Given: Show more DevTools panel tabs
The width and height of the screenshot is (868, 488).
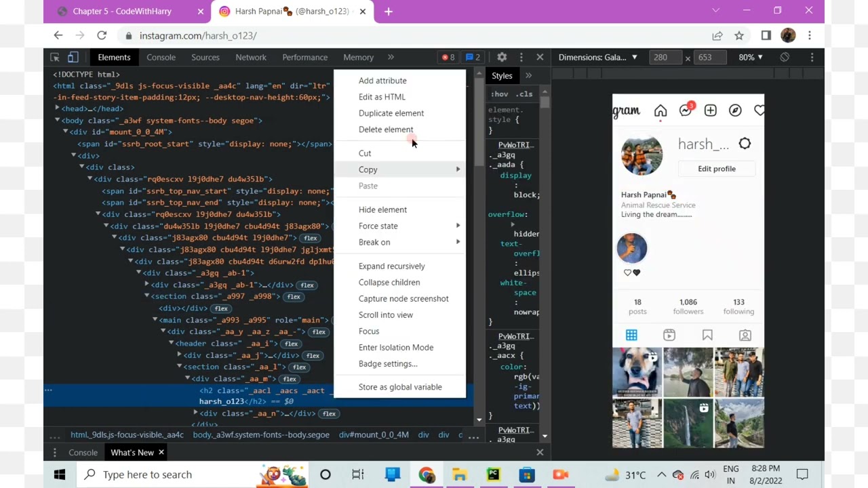Looking at the screenshot, I should pyautogui.click(x=391, y=57).
